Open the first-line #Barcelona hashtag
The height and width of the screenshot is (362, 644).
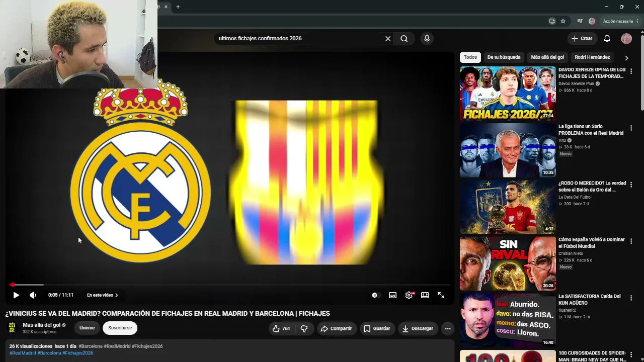pos(91,346)
